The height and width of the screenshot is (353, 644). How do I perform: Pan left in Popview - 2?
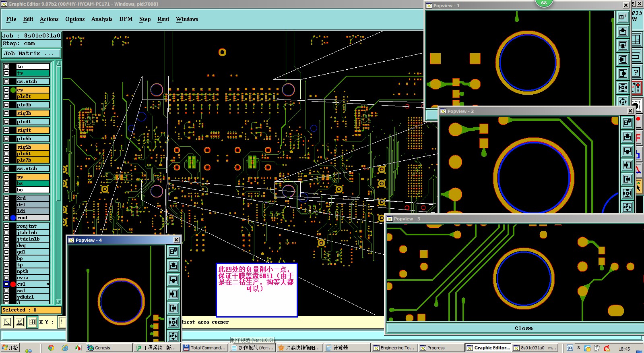tap(627, 165)
